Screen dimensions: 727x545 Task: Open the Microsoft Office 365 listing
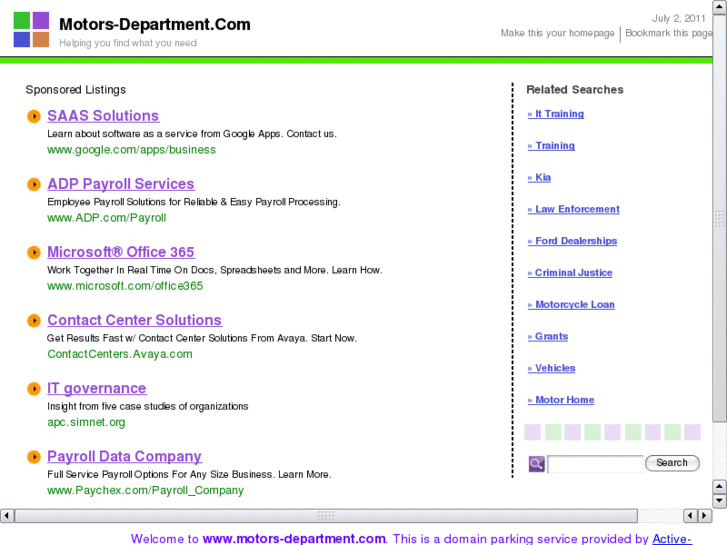(x=121, y=252)
